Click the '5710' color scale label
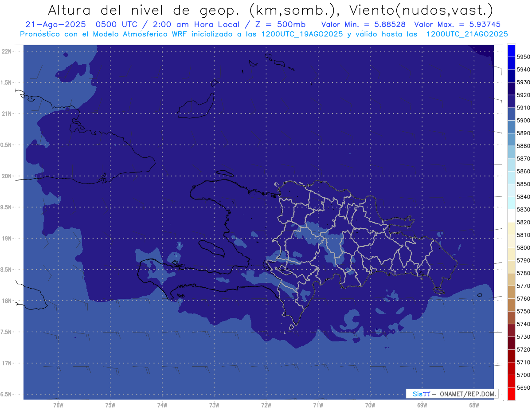The width and height of the screenshot is (532, 411). (x=523, y=362)
